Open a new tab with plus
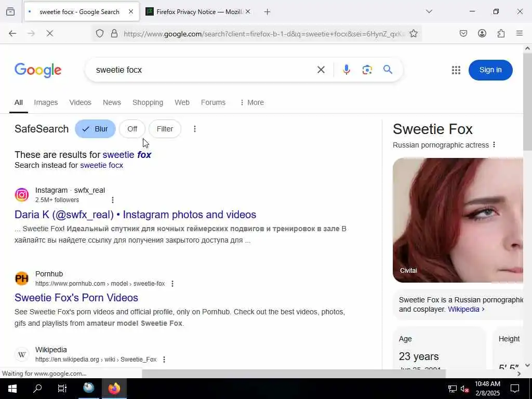The width and height of the screenshot is (532, 399). 268,12
